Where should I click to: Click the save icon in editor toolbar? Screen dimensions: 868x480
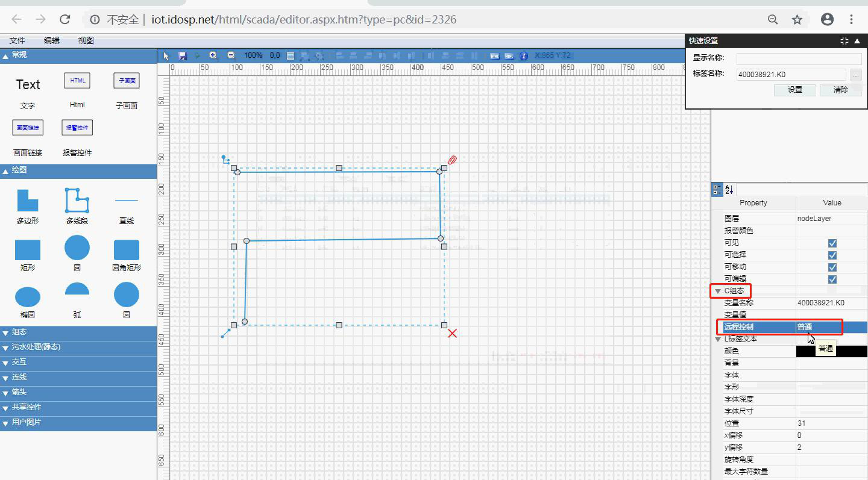point(183,56)
